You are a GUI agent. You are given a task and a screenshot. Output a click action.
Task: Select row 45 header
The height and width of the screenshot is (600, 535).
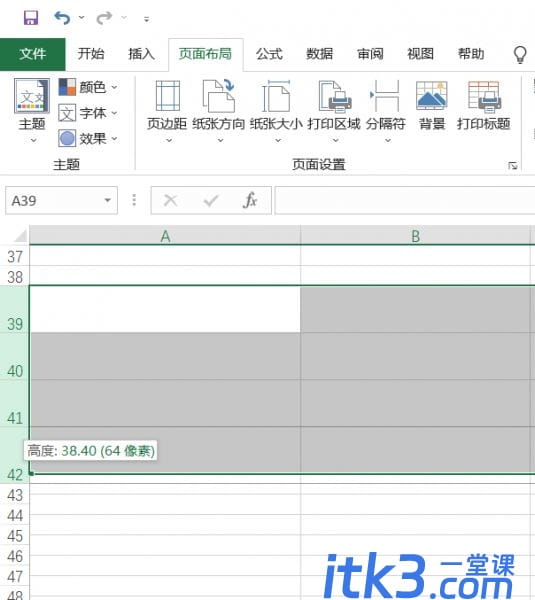15,535
